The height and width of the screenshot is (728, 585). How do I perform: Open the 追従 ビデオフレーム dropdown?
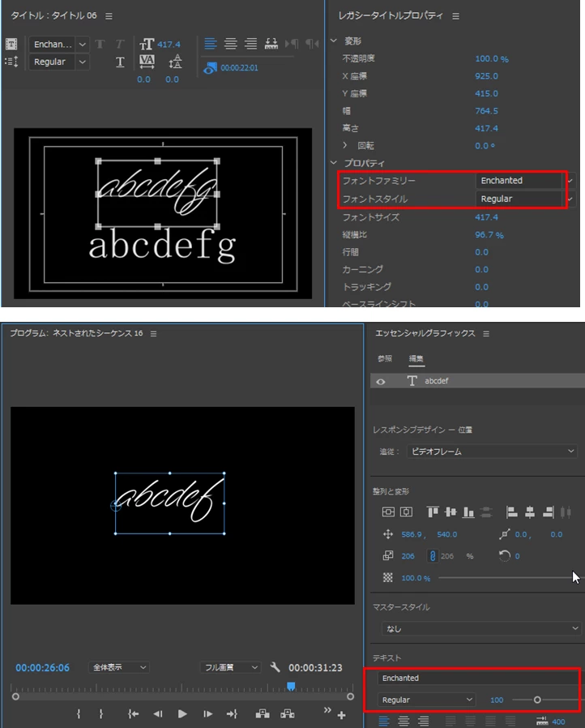[x=492, y=452]
